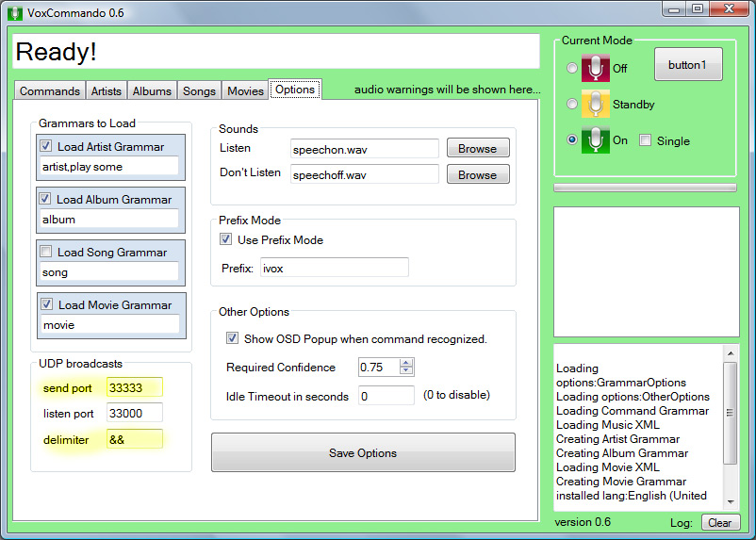This screenshot has height=540, width=756.
Task: Increase Required Confidence with up arrow
Action: (x=406, y=363)
